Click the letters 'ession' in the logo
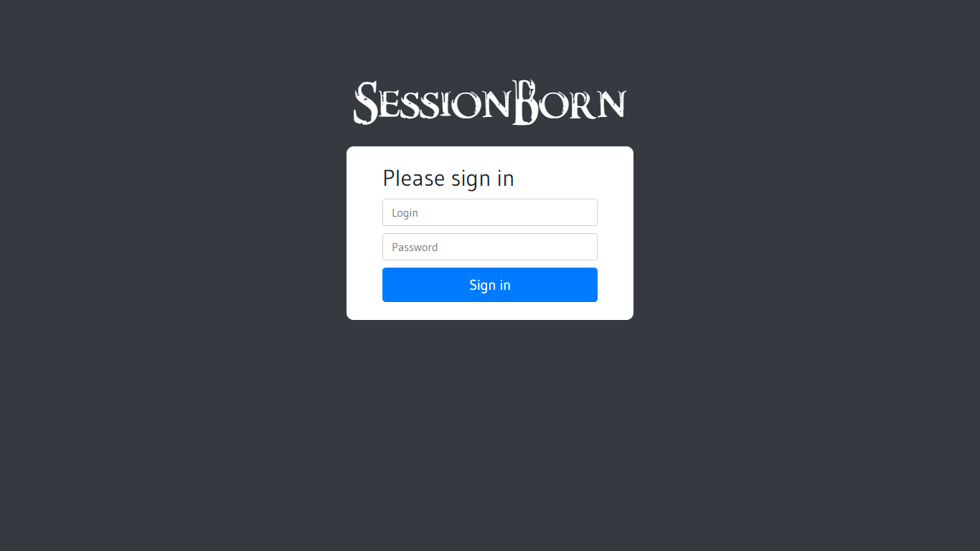Image resolution: width=980 pixels, height=551 pixels. 445,105
